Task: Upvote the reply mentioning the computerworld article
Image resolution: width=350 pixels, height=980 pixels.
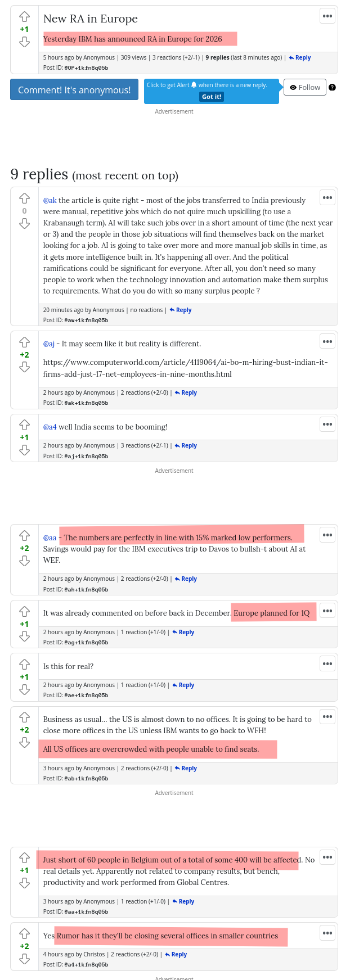Action: point(24,342)
